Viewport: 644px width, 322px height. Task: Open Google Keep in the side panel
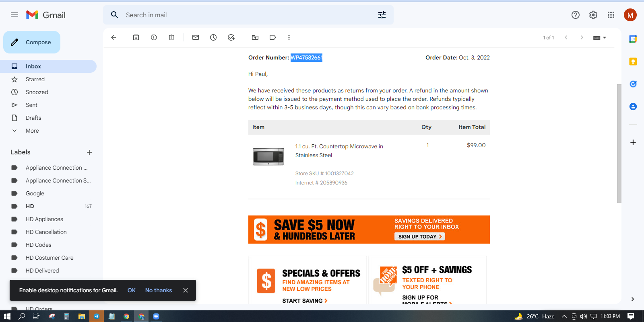(633, 62)
